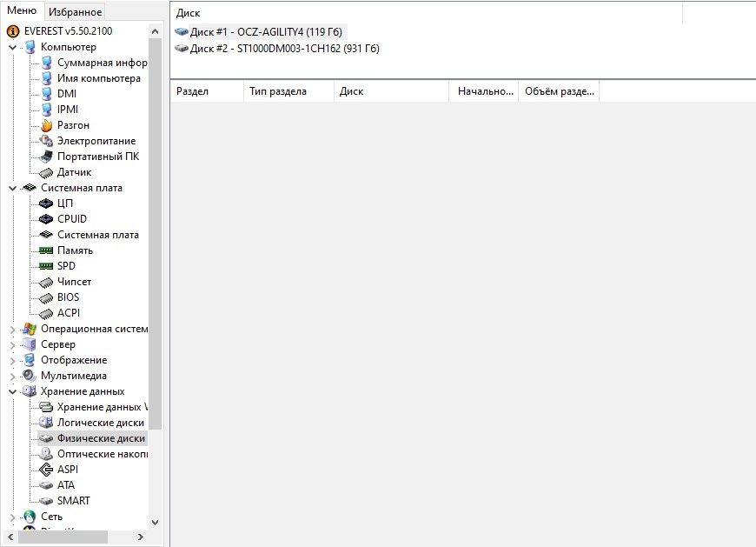Click the upper Диск list header
Image resolution: width=756 pixels, height=547 pixels.
[x=426, y=13]
